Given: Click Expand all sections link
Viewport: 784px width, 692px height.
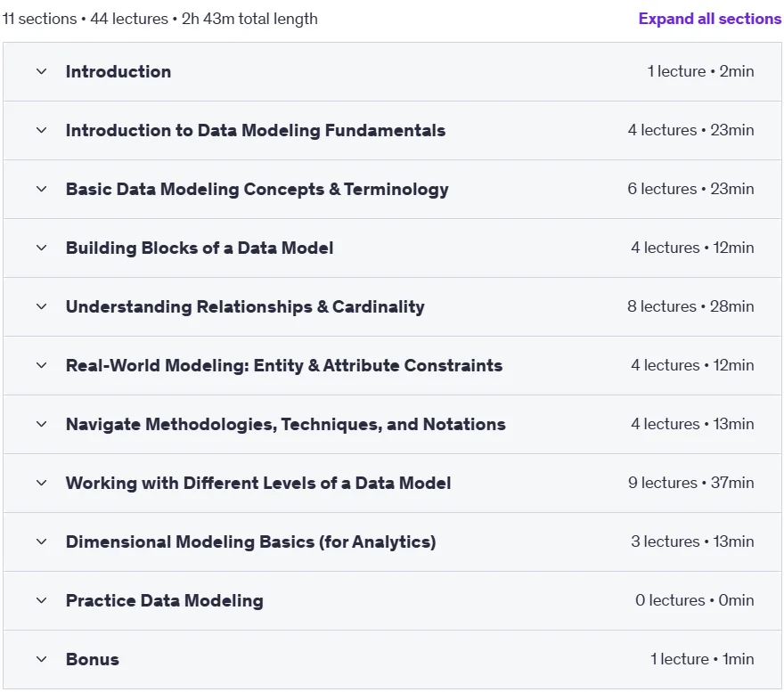Looking at the screenshot, I should pyautogui.click(x=709, y=19).
